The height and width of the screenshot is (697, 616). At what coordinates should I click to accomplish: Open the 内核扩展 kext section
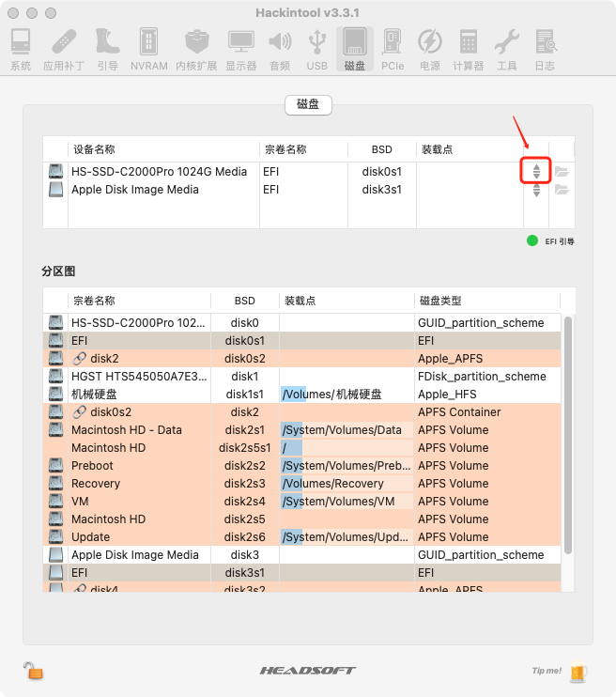tap(196, 49)
